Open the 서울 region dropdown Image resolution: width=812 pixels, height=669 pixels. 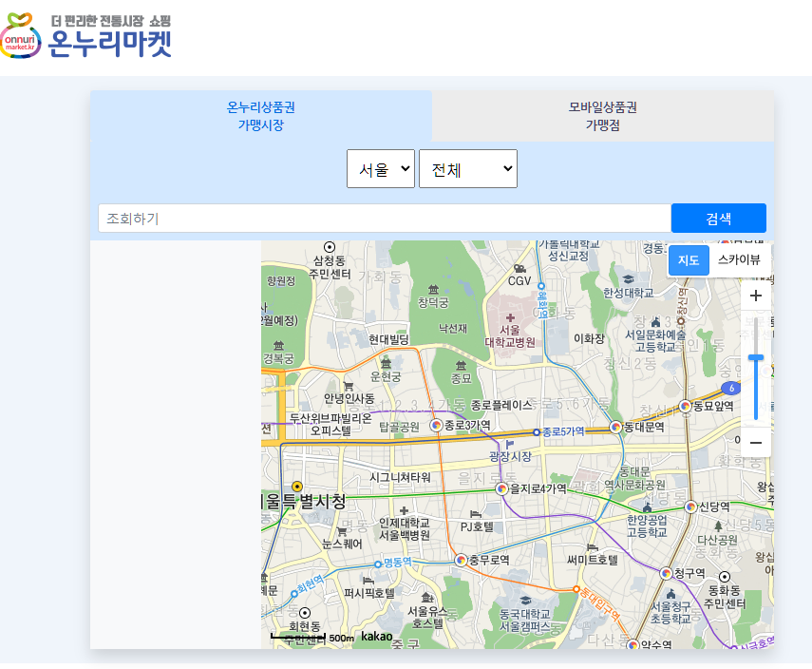point(381,169)
